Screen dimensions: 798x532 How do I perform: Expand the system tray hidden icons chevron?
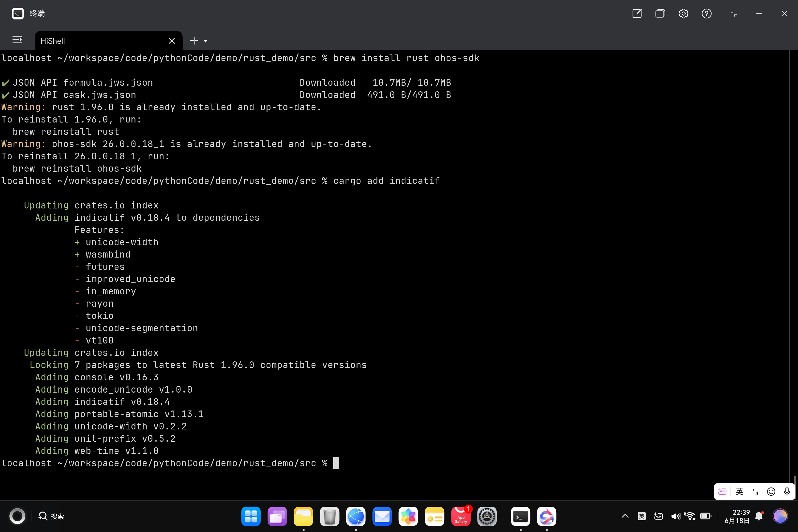(625, 516)
